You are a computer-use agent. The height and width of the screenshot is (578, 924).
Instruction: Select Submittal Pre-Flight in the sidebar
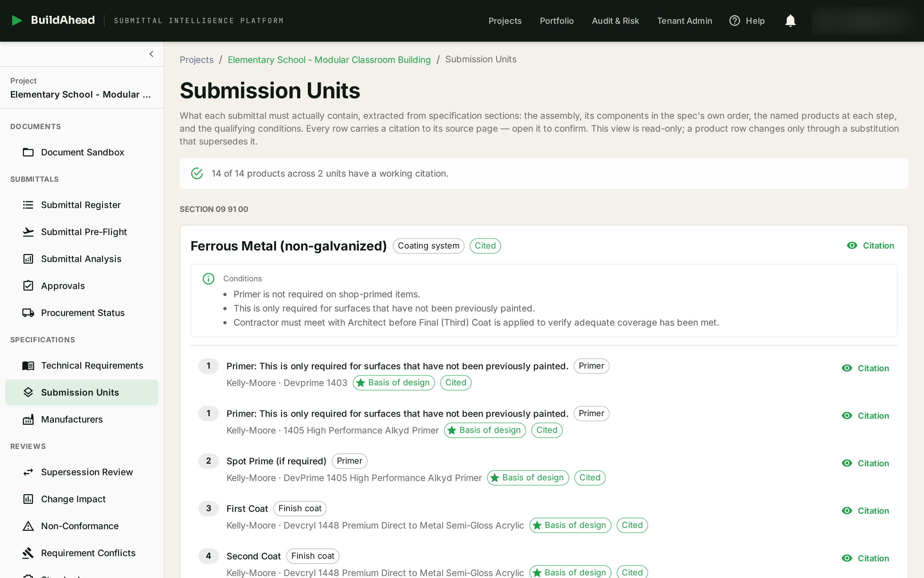(82, 232)
